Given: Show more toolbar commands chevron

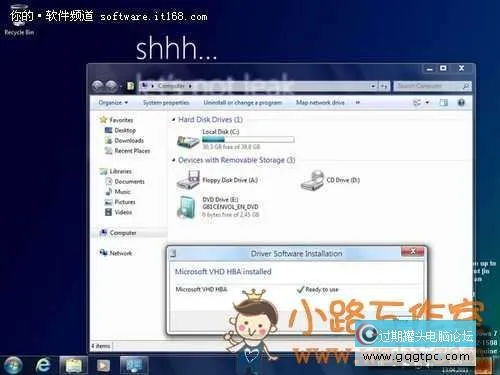Looking at the screenshot, I should 358,103.
